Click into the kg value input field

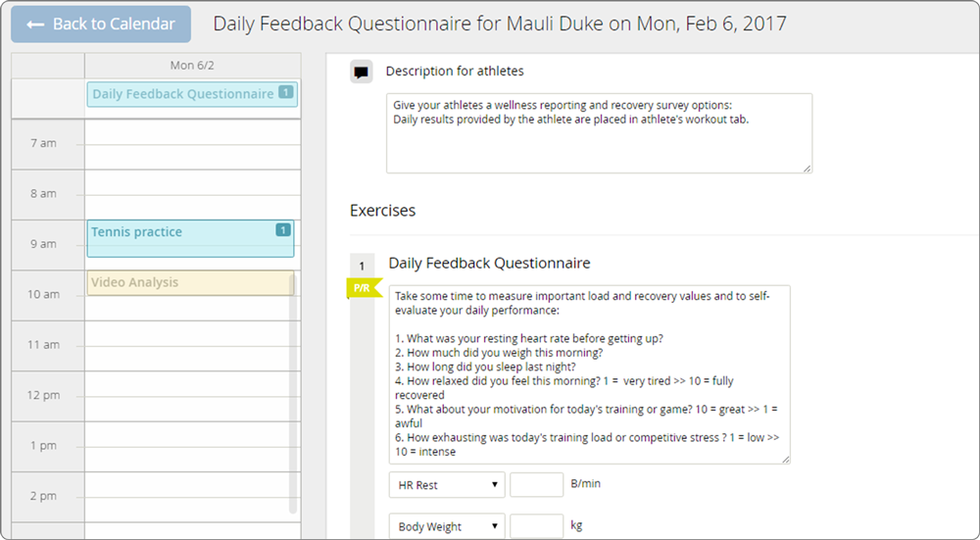[536, 526]
